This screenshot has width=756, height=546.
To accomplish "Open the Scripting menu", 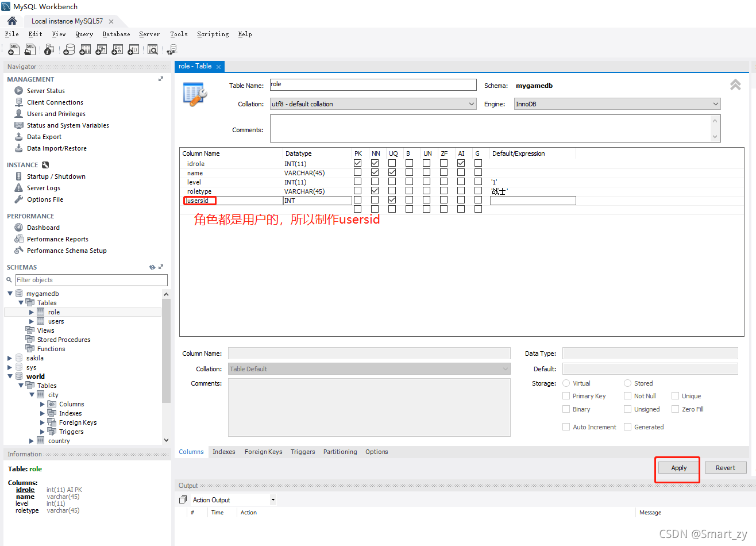I will 213,34.
